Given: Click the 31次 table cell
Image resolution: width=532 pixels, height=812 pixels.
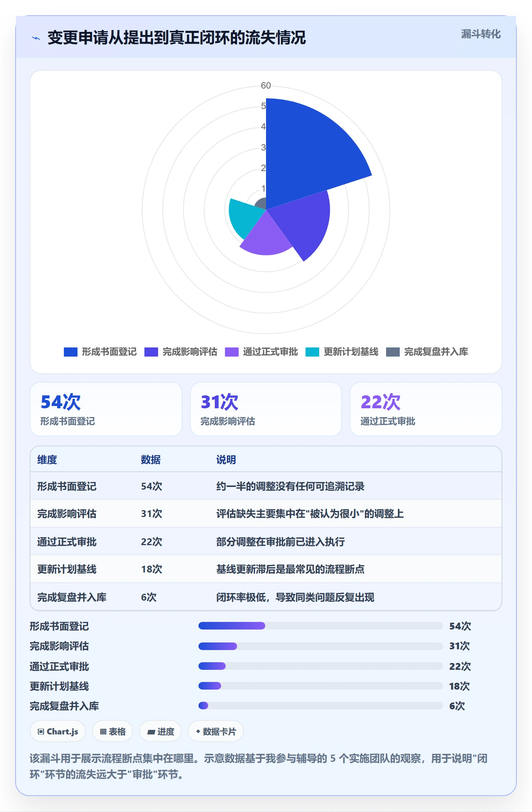Looking at the screenshot, I should click(152, 514).
